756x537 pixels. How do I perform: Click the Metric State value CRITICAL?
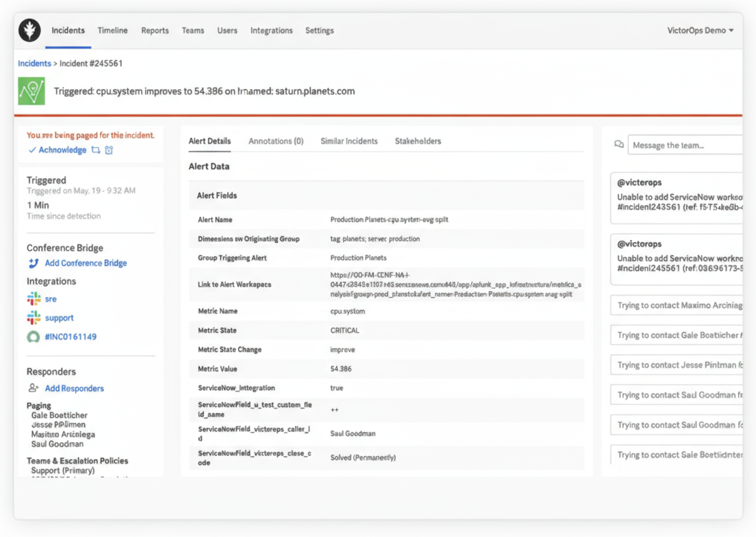(345, 331)
